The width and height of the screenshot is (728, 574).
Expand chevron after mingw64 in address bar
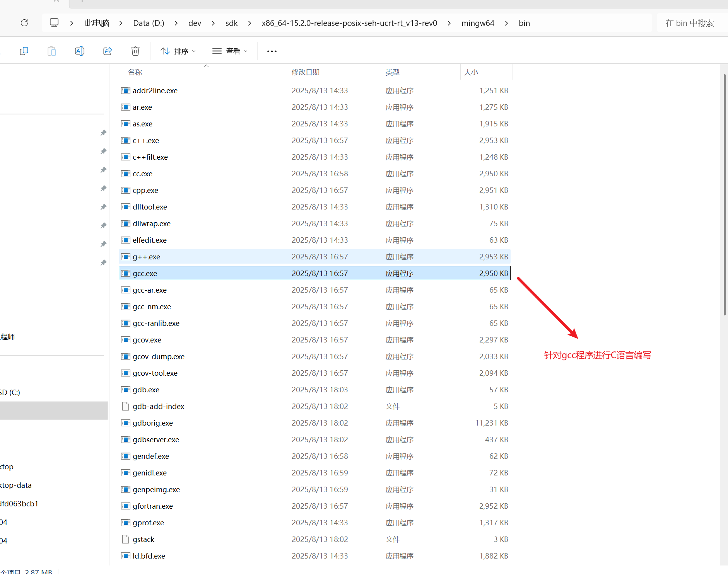[x=507, y=23]
